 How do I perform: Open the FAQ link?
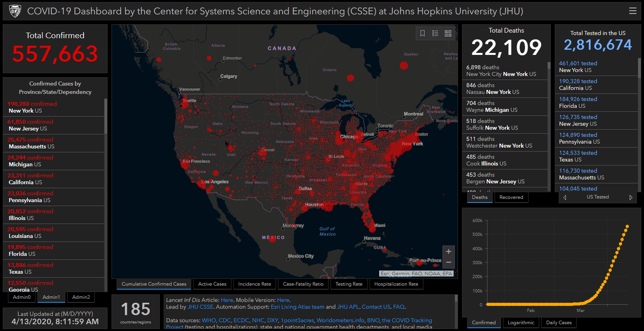point(399,307)
